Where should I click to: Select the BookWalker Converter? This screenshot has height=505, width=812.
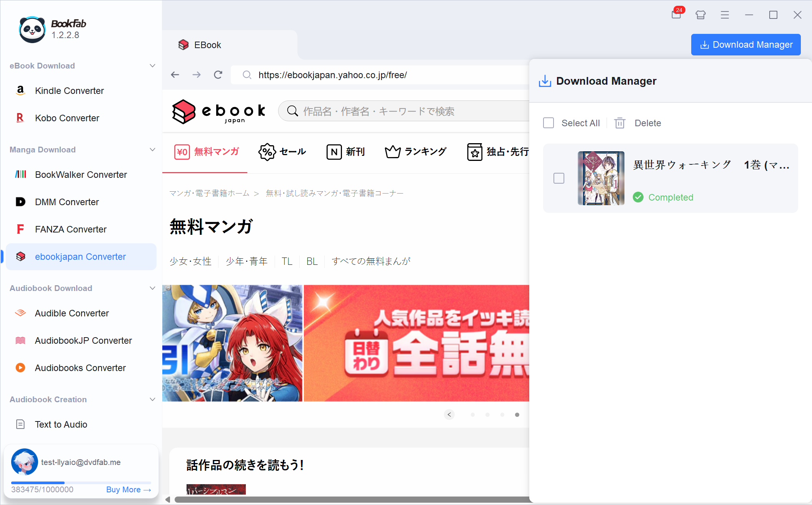click(81, 174)
